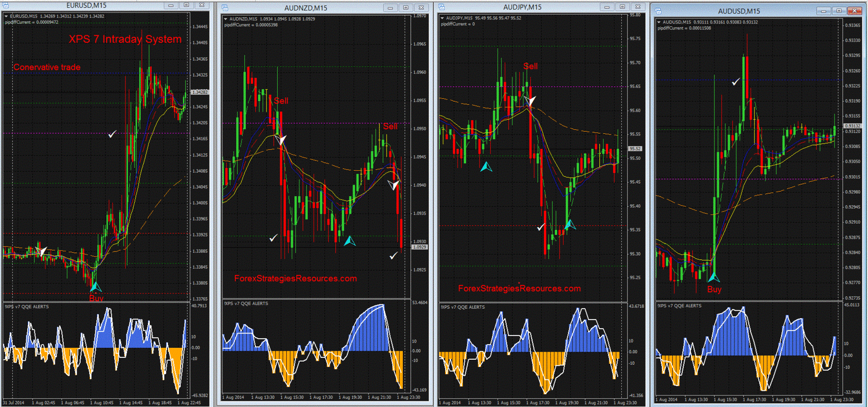Click ForexStrategiesResources.com text in AUDNZD chart
This screenshot has height=407, width=868.
coord(295,278)
